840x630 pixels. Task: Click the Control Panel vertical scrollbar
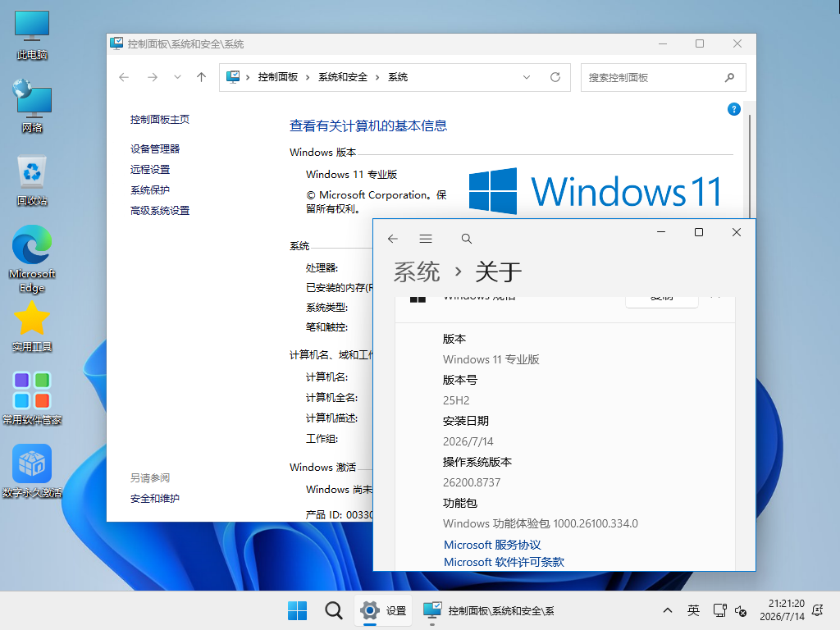(x=750, y=166)
